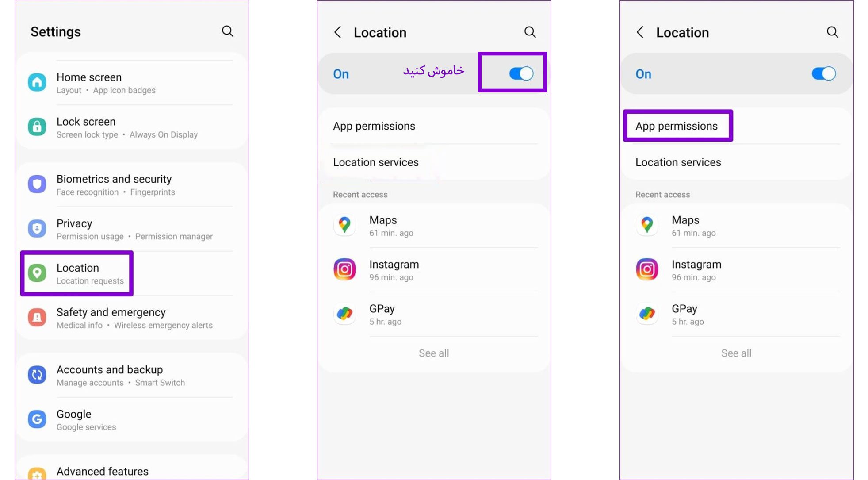Disable Location toggle in right screen
The width and height of the screenshot is (868, 480).
coord(824,73)
